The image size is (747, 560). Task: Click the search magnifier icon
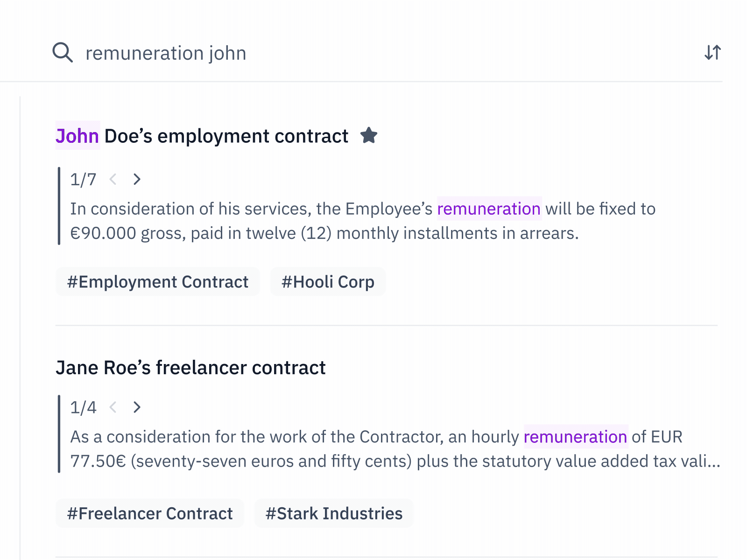pyautogui.click(x=63, y=53)
